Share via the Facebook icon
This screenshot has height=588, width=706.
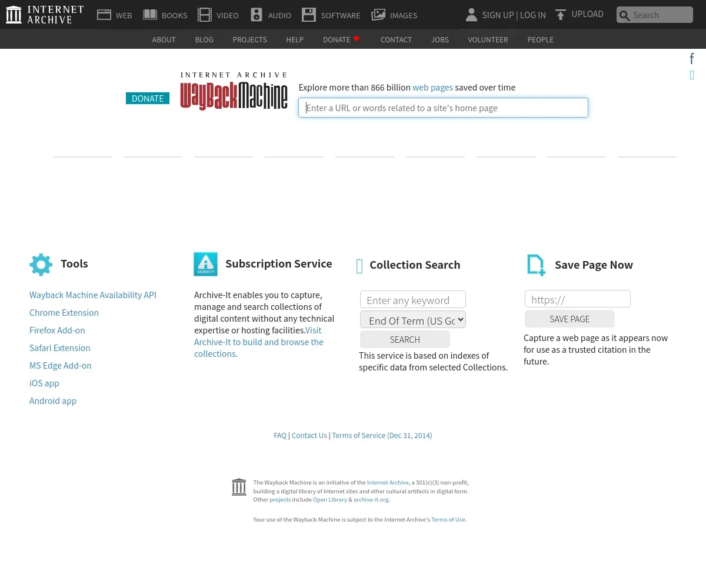pos(692,58)
